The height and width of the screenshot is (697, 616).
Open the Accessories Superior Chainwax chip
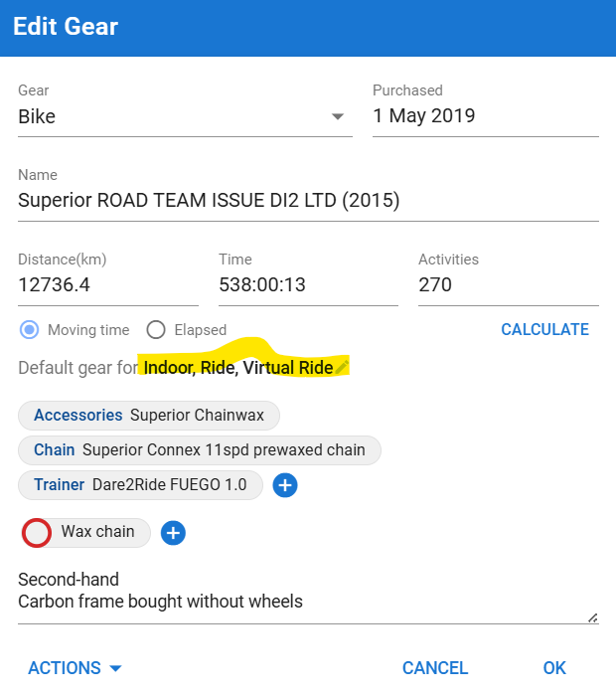click(149, 416)
